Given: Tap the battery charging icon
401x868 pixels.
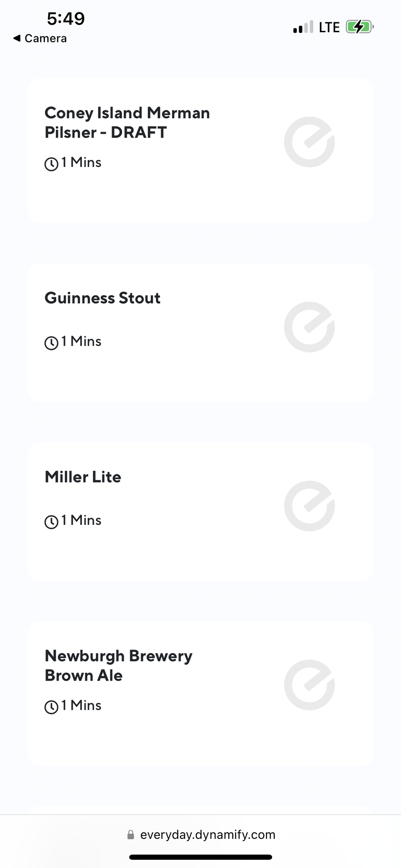Looking at the screenshot, I should click(x=359, y=27).
